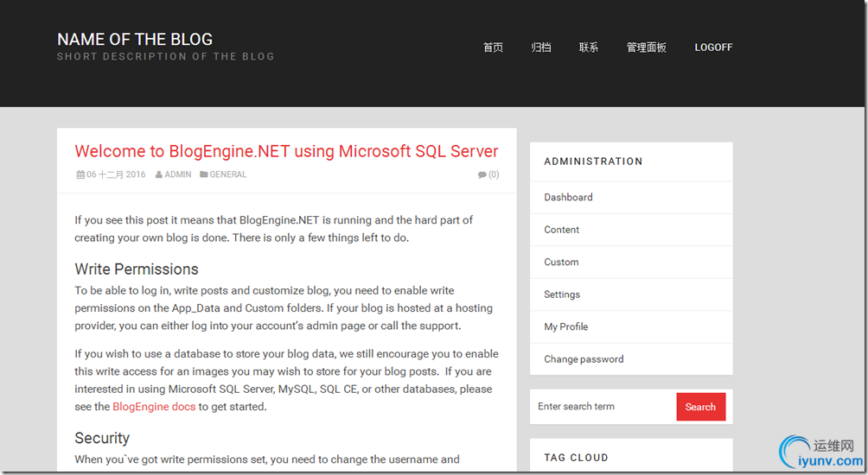The height and width of the screenshot is (475, 868).
Task: Open Change password in the Administration panel
Action: click(631, 359)
